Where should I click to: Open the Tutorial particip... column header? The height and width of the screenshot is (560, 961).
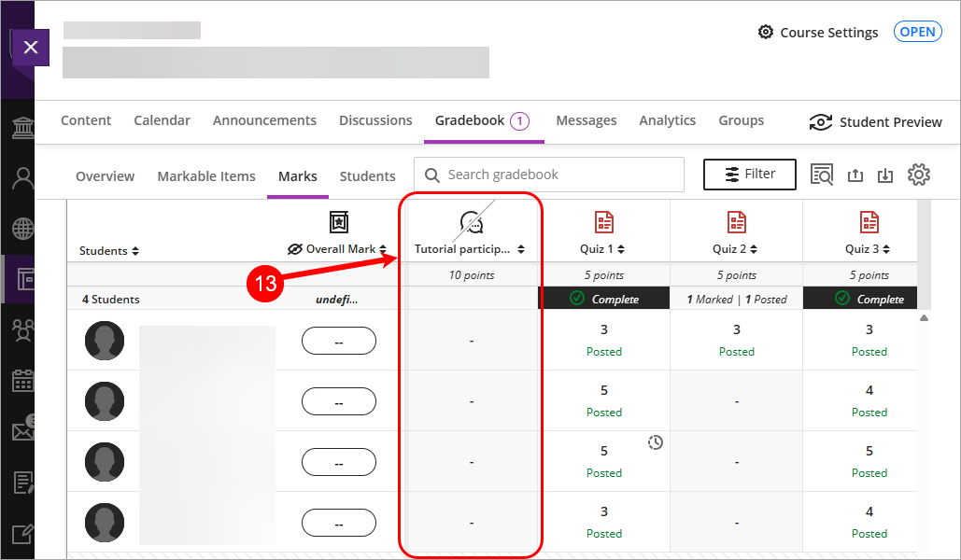tap(462, 249)
